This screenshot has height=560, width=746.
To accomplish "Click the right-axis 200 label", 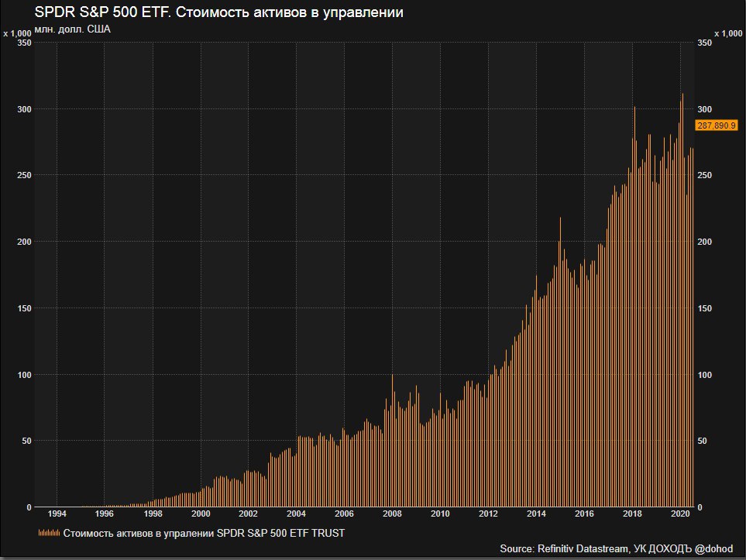I will click(705, 242).
